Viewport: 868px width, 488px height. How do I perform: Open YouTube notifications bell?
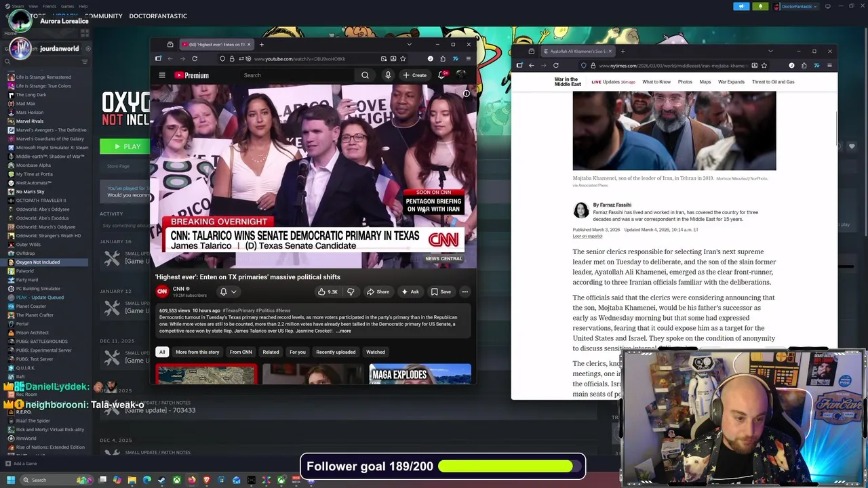[x=441, y=75]
